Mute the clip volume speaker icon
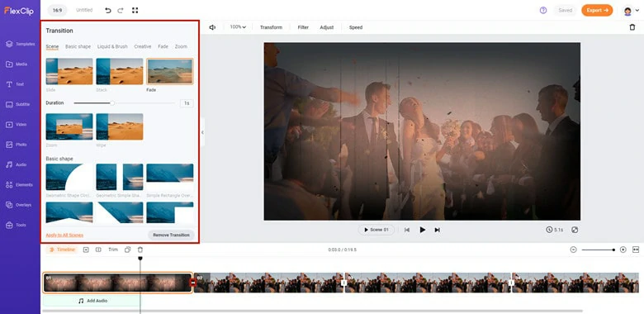The image size is (644, 314). [x=212, y=27]
